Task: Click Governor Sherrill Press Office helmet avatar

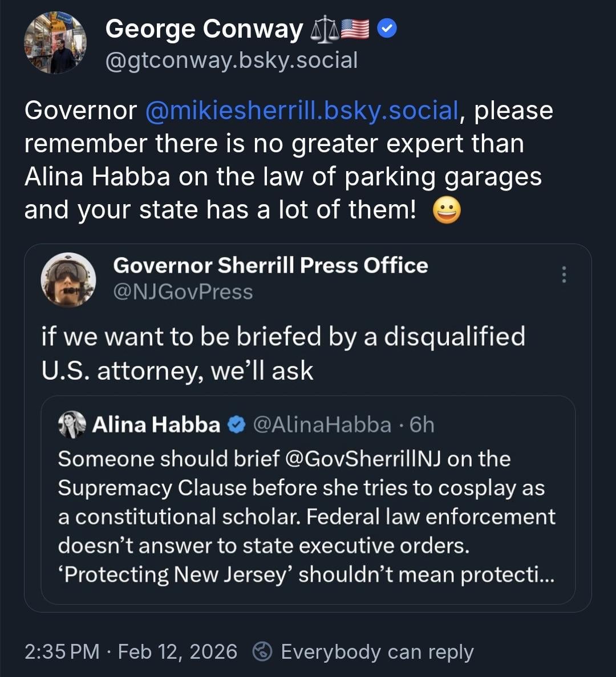Action: (68, 279)
